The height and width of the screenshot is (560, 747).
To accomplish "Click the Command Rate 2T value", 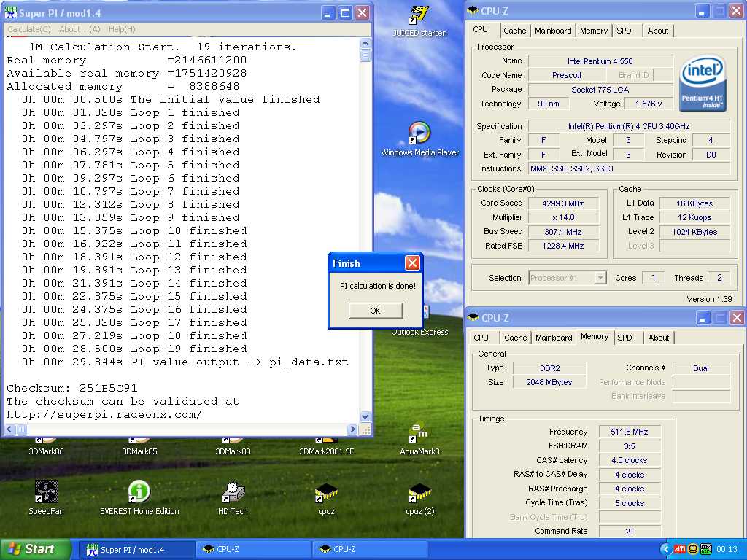I will (630, 532).
